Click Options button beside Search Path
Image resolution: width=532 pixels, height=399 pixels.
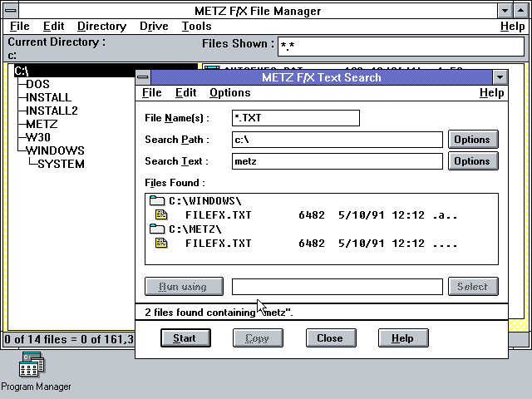(473, 140)
